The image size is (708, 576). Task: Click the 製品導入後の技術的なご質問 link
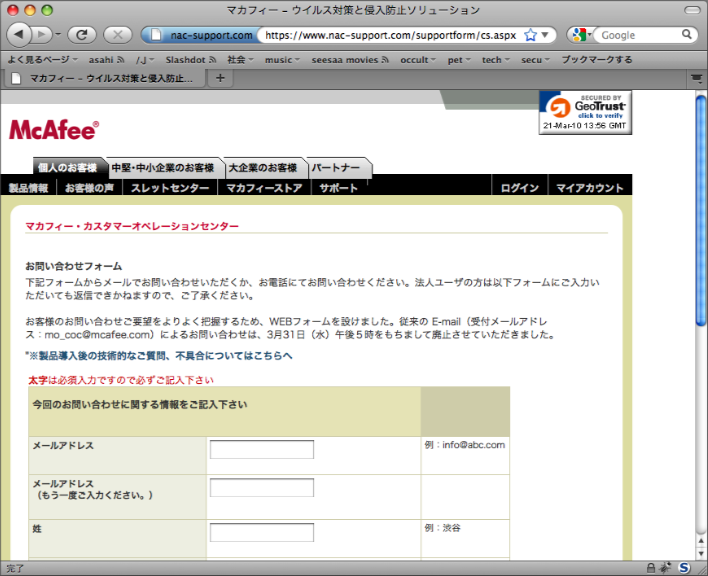tap(161, 356)
